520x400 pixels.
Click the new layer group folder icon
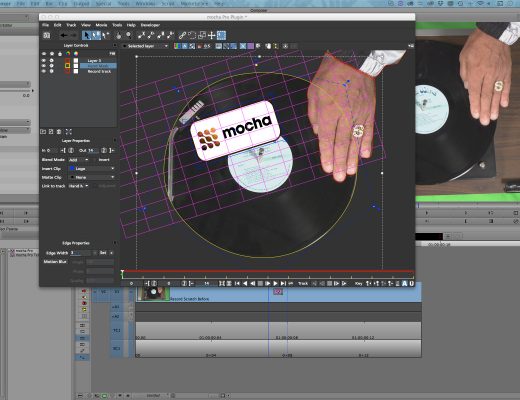[x=43, y=132]
